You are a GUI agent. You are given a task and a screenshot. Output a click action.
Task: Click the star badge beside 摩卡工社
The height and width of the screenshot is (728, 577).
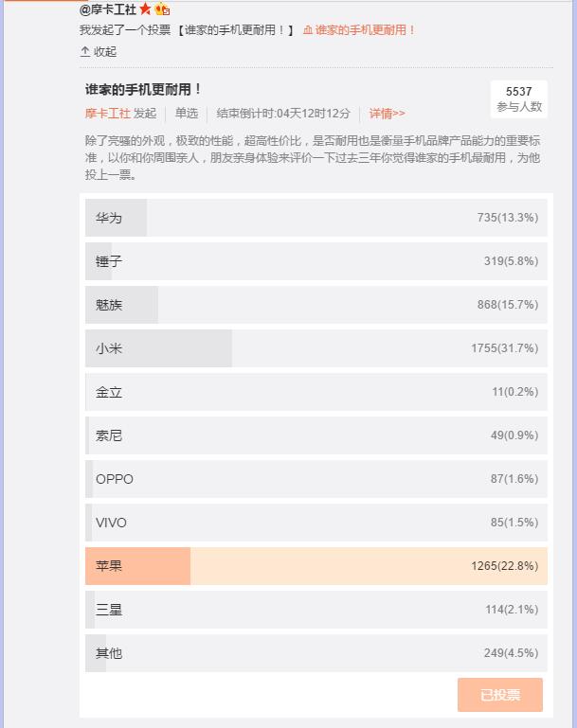click(x=146, y=9)
